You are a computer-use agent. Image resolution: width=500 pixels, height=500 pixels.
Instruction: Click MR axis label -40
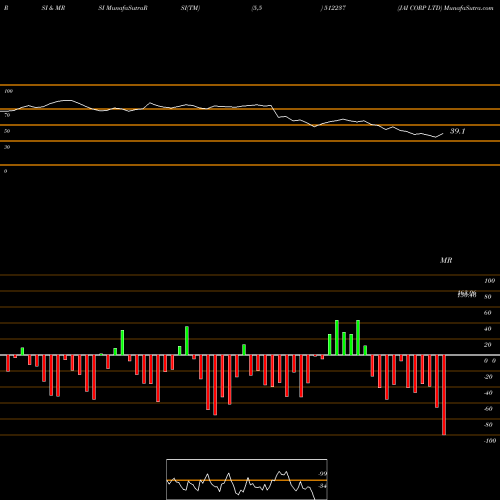[x=488, y=393]
